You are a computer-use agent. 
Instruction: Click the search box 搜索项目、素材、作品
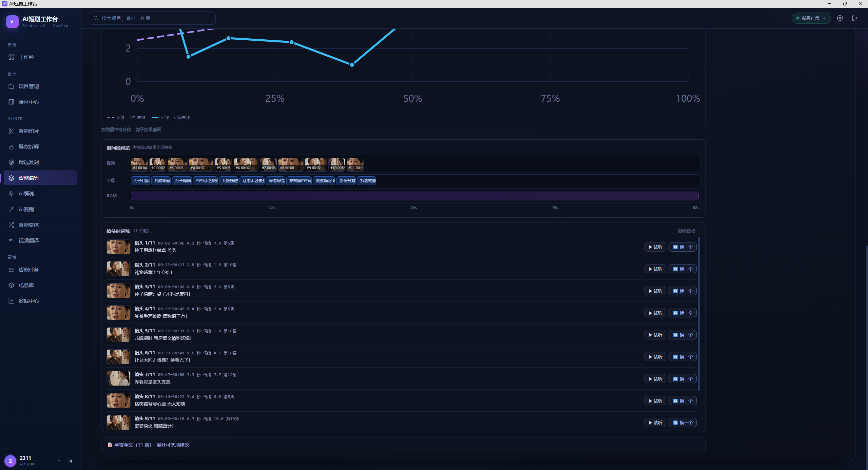tap(152, 18)
